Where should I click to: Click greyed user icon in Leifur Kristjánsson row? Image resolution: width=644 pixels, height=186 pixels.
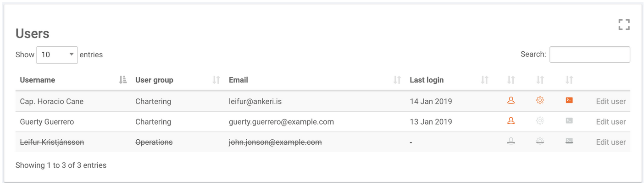pos(511,142)
